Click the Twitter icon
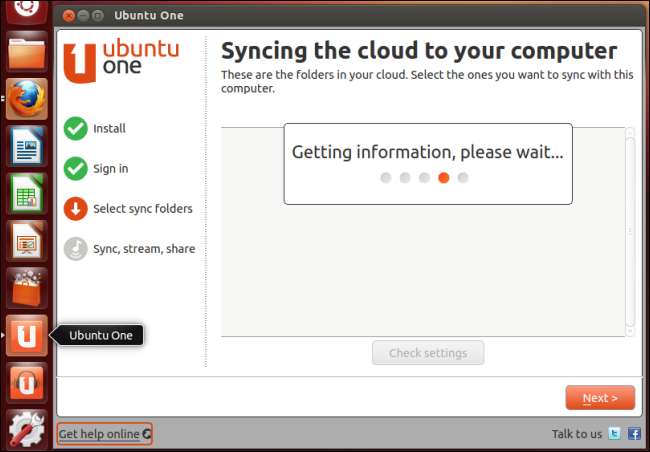650x452 pixels. pyautogui.click(x=614, y=434)
